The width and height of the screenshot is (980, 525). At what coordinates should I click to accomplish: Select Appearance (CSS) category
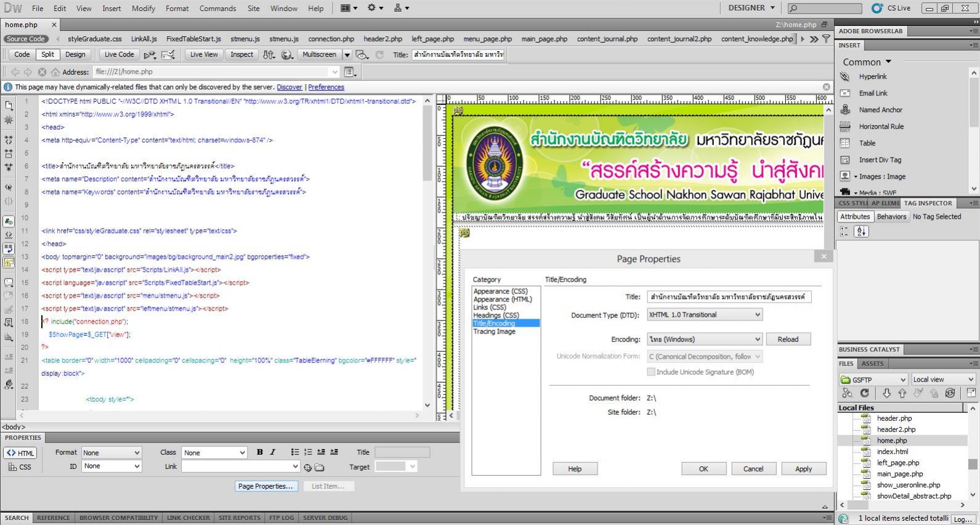[x=500, y=291]
